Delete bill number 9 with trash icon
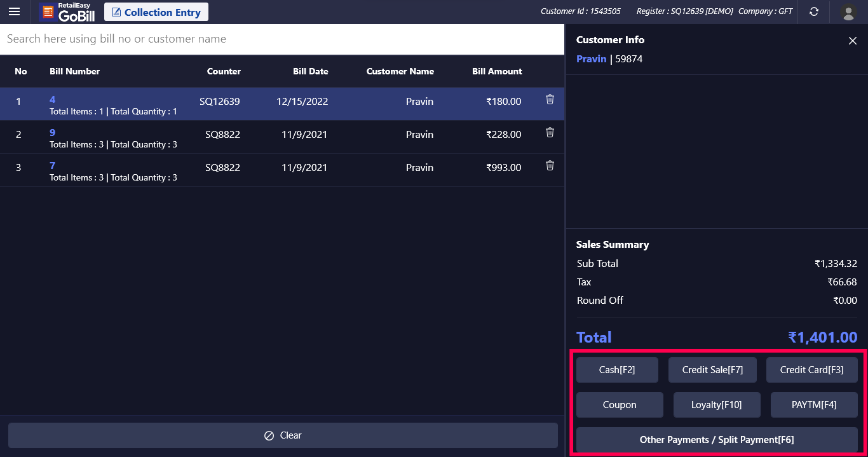The width and height of the screenshot is (868, 457). point(550,132)
